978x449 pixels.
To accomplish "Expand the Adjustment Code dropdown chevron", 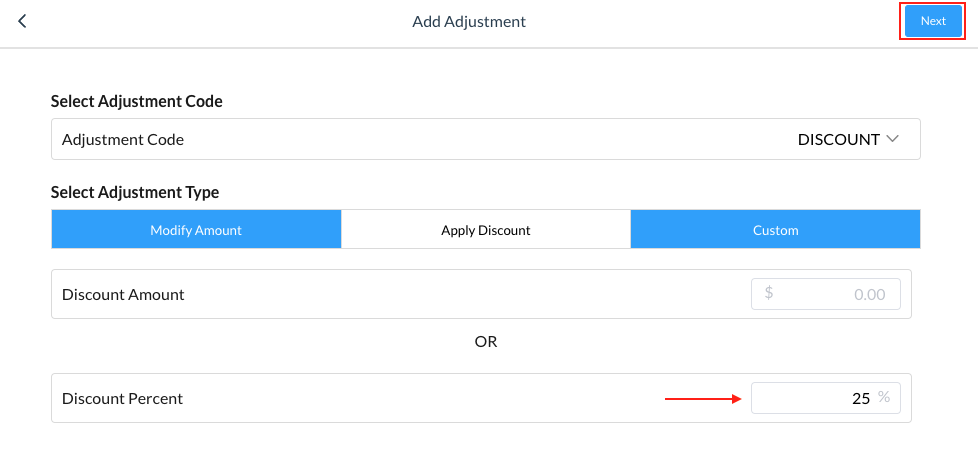I will tap(893, 139).
